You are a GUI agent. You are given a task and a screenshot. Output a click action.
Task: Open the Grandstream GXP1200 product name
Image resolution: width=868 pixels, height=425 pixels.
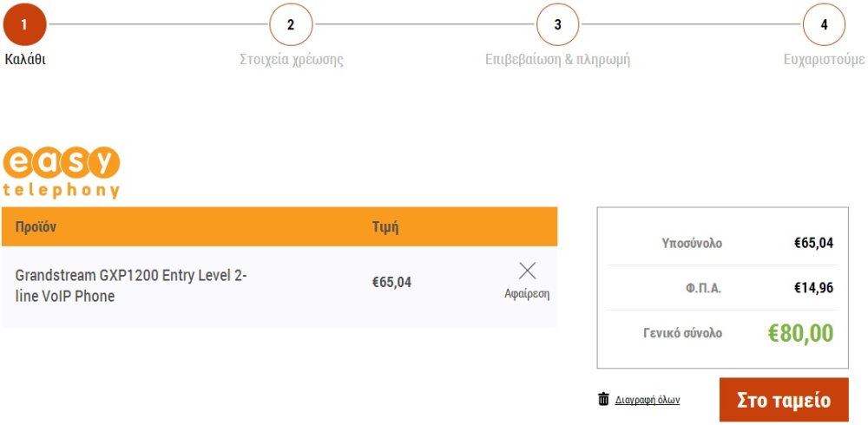coord(131,285)
